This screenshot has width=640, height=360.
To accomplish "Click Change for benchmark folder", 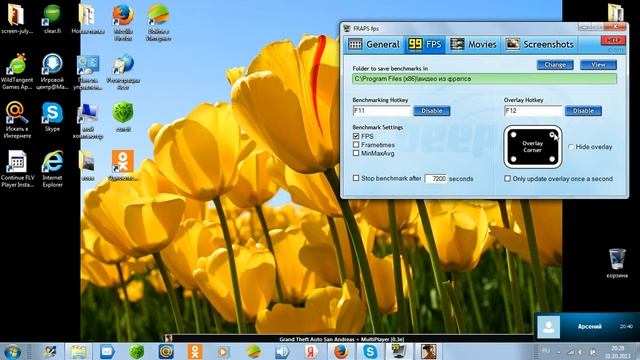I will point(555,65).
